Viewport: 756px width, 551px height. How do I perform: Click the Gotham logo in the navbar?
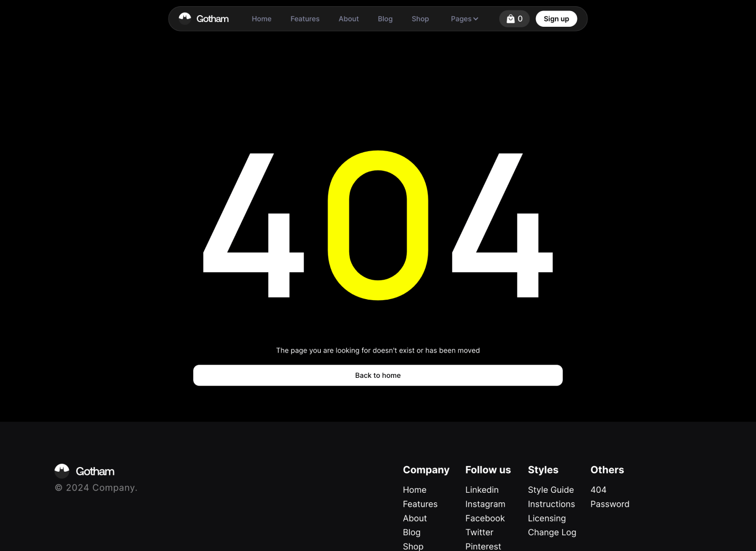(204, 18)
